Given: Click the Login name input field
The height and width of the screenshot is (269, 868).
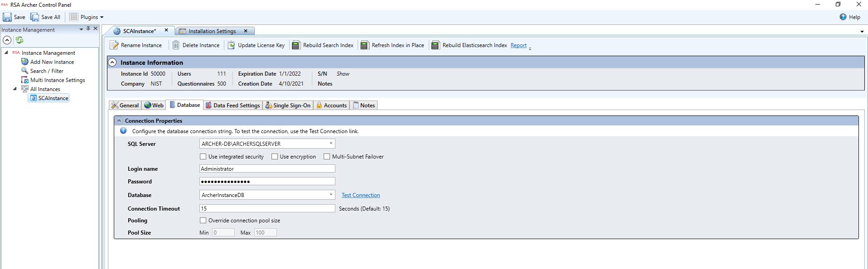Looking at the screenshot, I should 267,168.
